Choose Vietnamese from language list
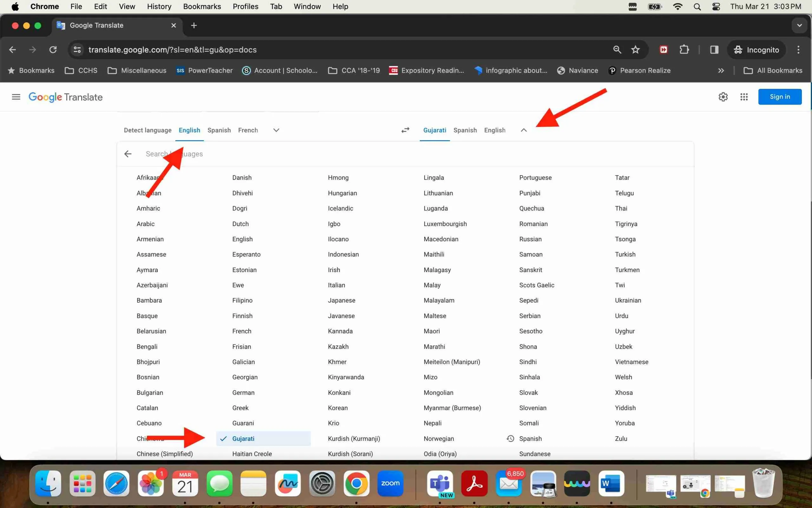The width and height of the screenshot is (812, 508). 632,362
